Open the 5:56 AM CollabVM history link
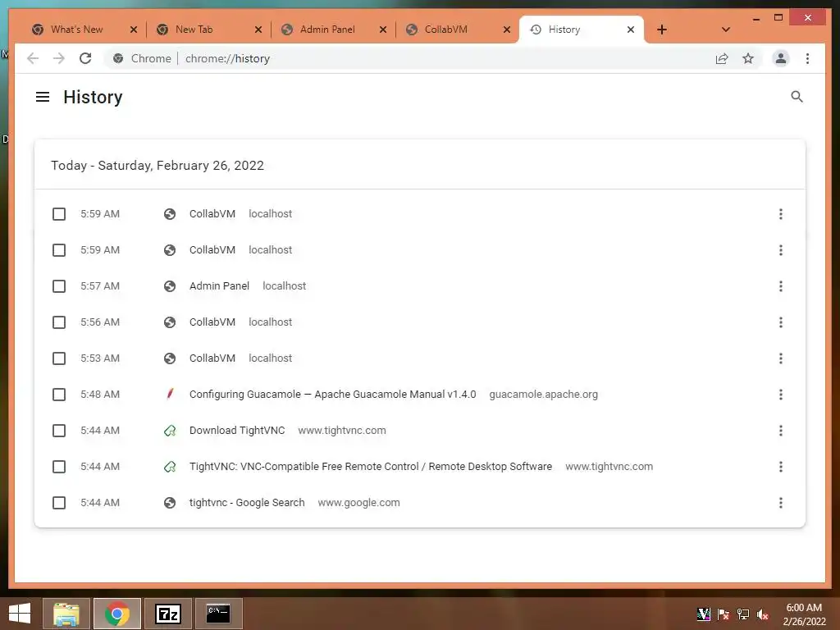Screen dimensions: 840x630 (212, 322)
